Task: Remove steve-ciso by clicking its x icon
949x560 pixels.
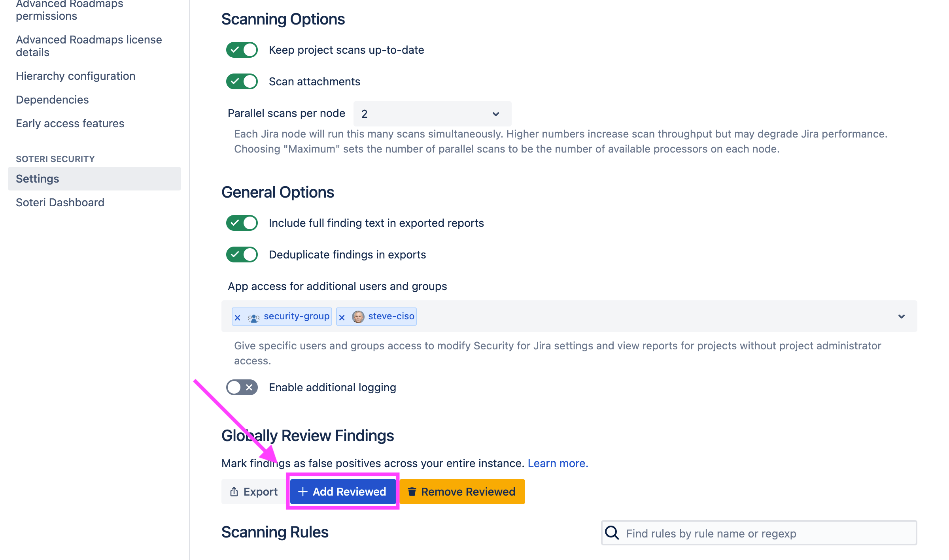Action: pyautogui.click(x=342, y=316)
